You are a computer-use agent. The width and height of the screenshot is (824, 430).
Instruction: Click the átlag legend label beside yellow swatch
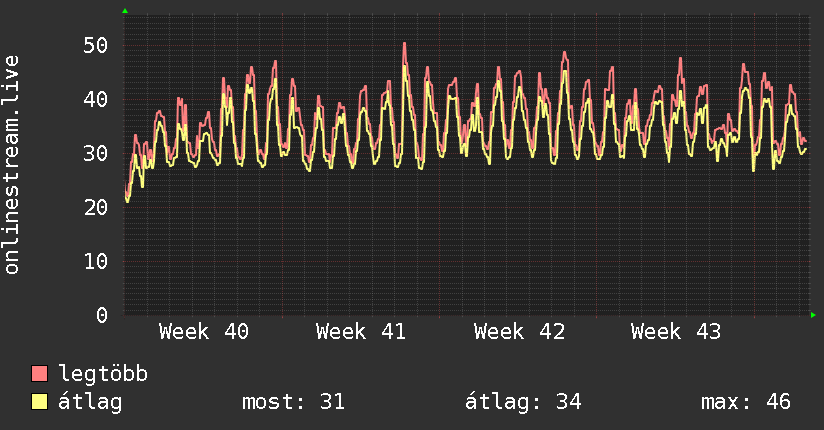[x=90, y=402]
